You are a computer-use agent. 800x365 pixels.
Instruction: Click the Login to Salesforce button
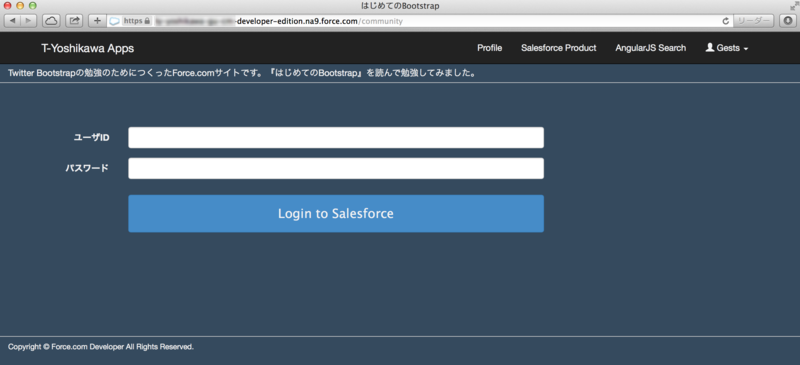point(336,213)
